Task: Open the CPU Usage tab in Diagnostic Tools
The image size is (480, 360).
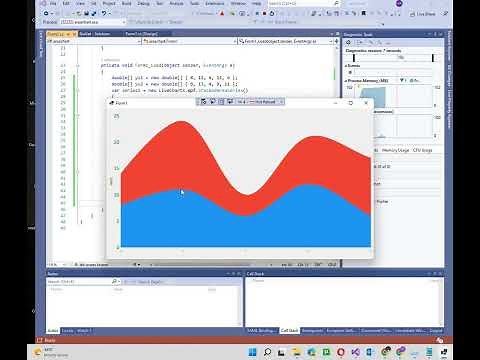Action: pos(422,150)
